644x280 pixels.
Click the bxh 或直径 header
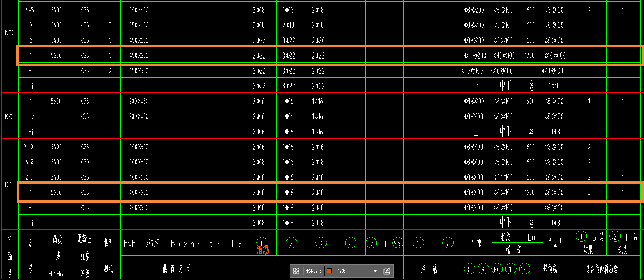[142, 244]
